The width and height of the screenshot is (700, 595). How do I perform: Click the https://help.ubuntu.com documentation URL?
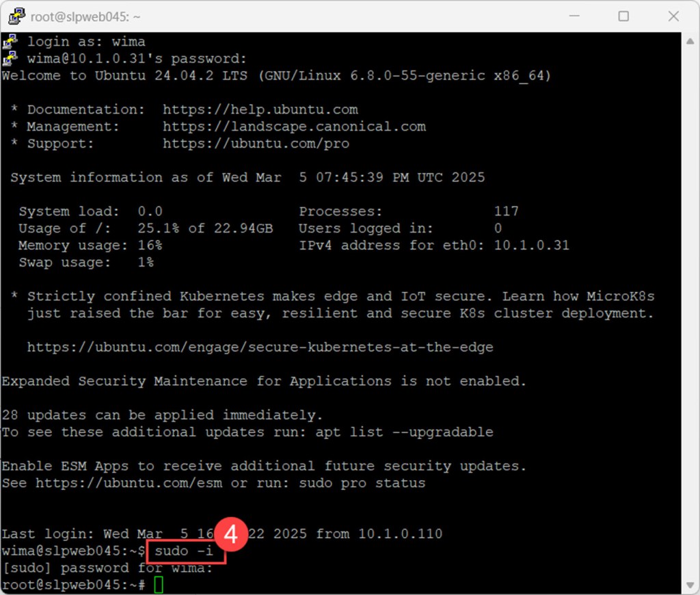point(260,109)
